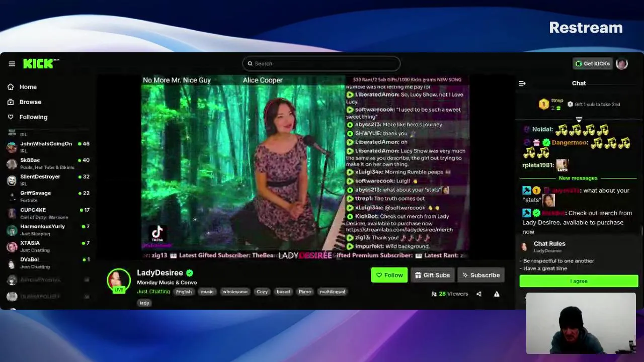Click the report warning triangle icon

pyautogui.click(x=497, y=294)
